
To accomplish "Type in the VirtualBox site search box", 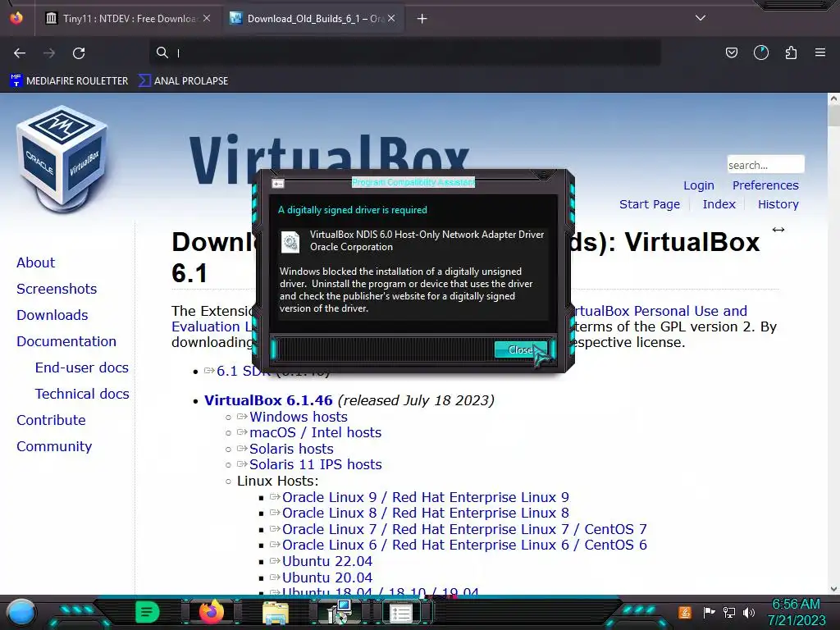I will [765, 164].
